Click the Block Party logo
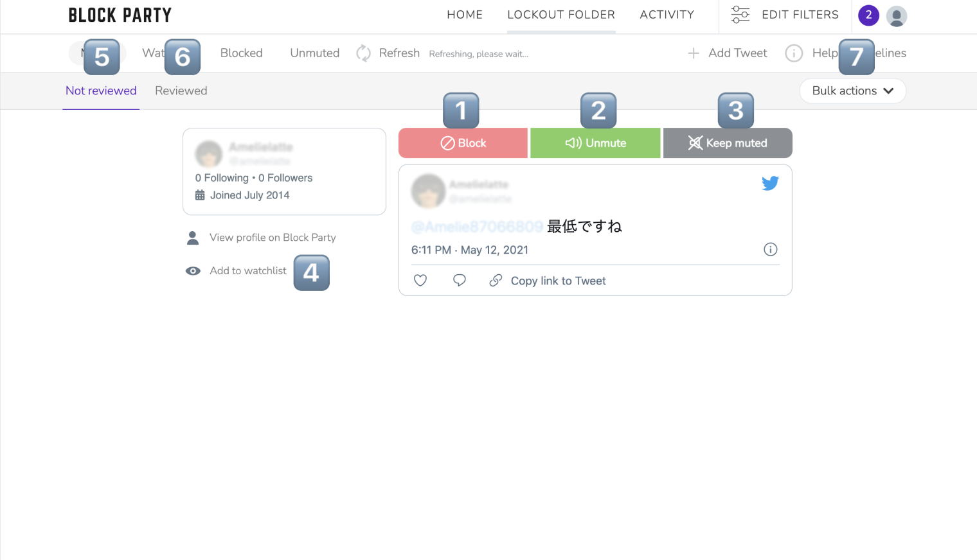This screenshot has height=560, width=977. tap(120, 15)
